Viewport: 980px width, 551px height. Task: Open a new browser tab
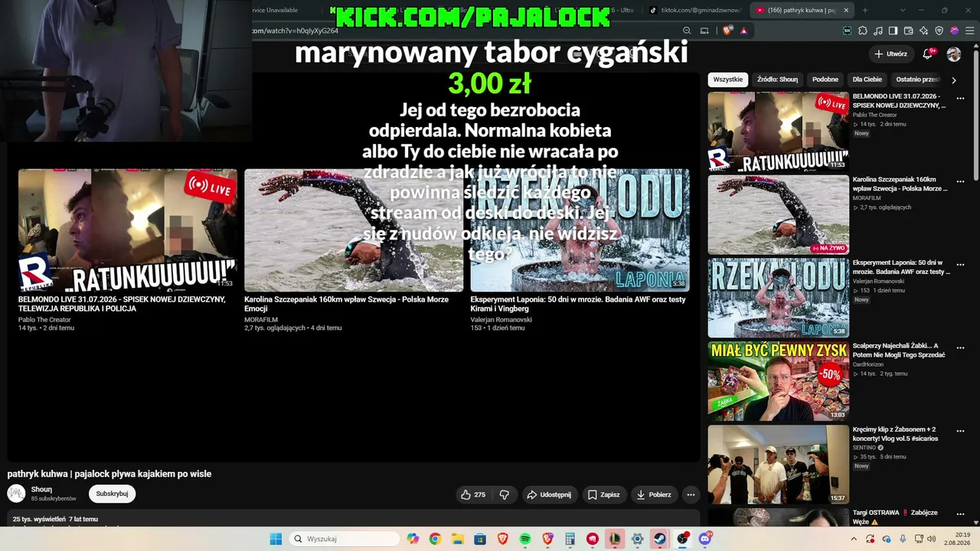pos(865,10)
